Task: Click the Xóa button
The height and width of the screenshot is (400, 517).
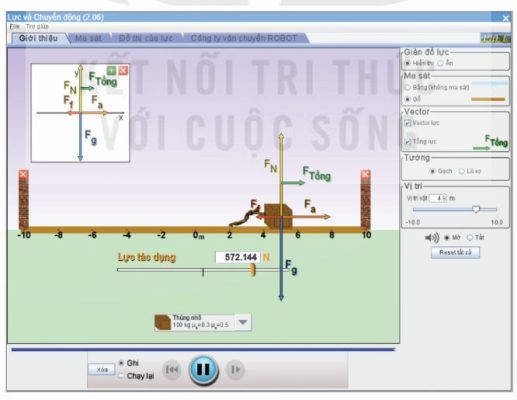Action: (x=102, y=370)
